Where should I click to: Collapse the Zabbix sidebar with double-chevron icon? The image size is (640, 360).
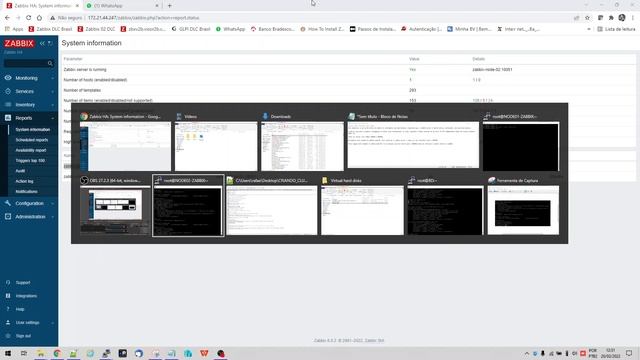click(x=42, y=43)
